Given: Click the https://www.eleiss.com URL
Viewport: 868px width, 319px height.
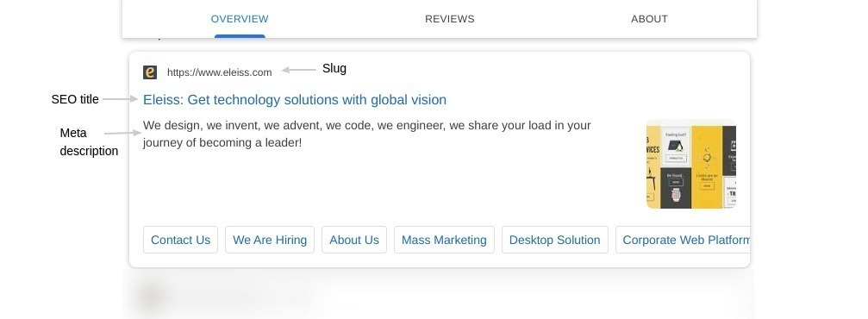Looking at the screenshot, I should point(219,72).
